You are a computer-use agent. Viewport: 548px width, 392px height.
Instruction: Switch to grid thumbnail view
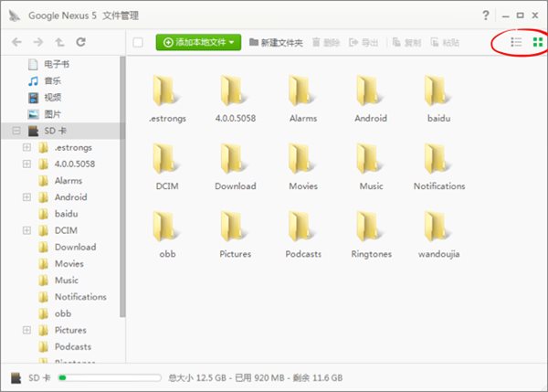(538, 42)
